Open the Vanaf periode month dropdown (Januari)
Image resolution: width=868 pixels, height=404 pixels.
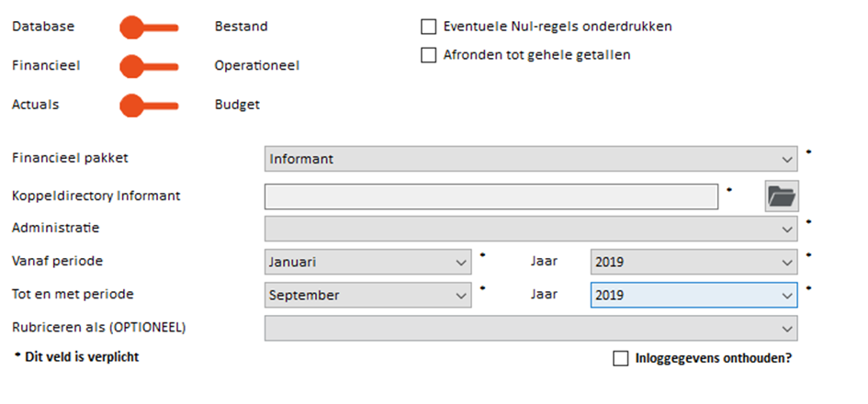(367, 262)
